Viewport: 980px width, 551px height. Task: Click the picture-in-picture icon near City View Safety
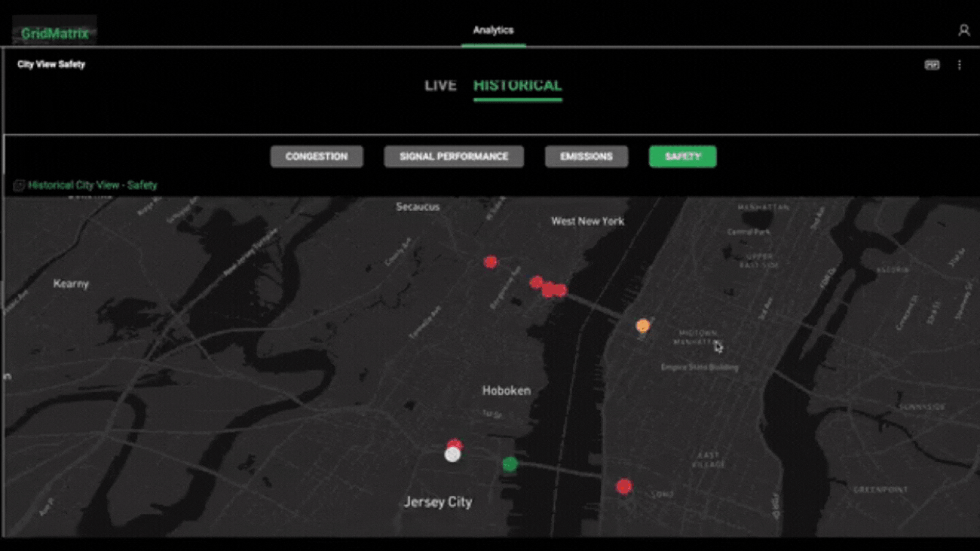(x=933, y=65)
